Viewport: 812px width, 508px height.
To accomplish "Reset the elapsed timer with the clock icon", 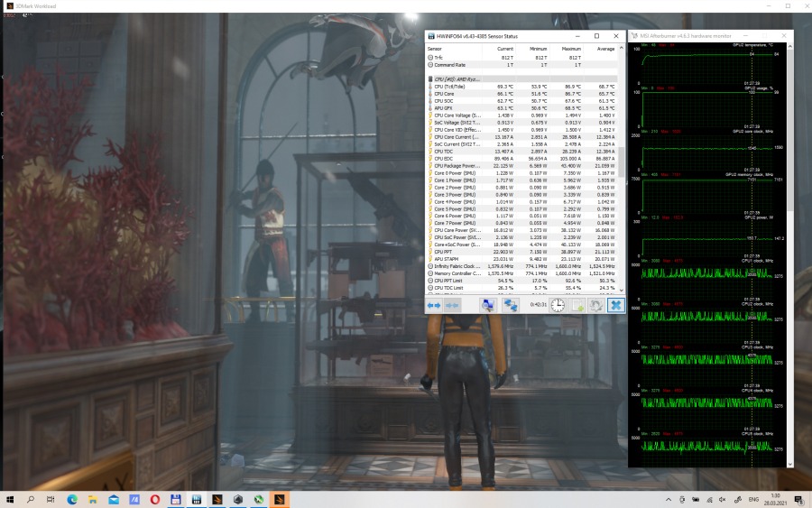I will click(558, 306).
